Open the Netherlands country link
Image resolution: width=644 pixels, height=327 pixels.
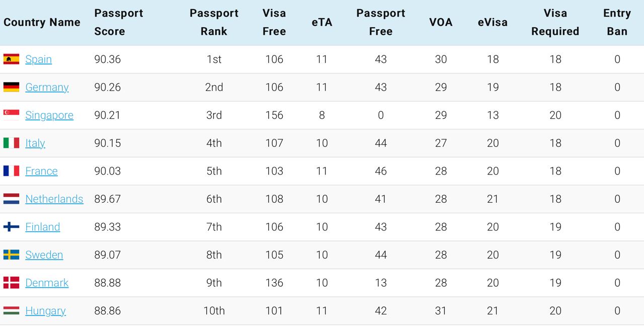[x=54, y=199]
